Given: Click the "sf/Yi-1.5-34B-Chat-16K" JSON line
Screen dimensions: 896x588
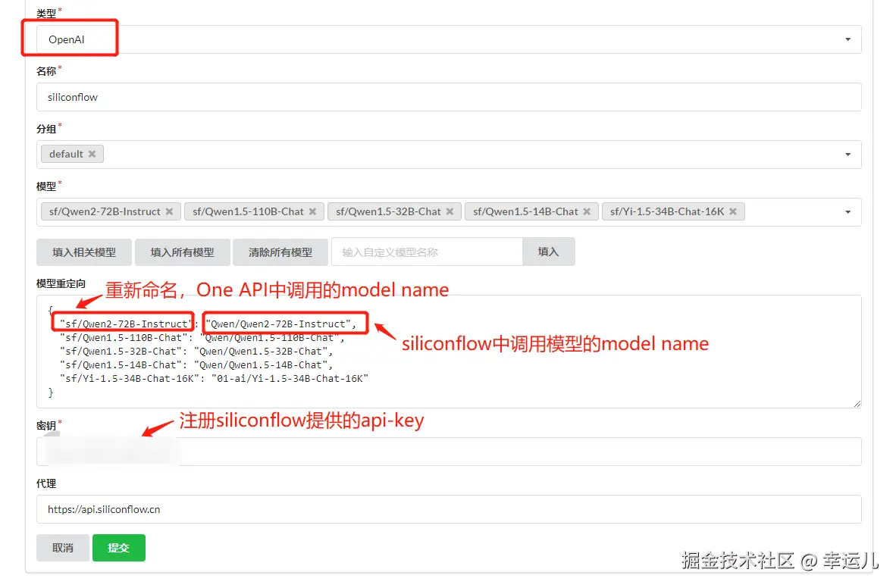Looking at the screenshot, I should tap(214, 379).
